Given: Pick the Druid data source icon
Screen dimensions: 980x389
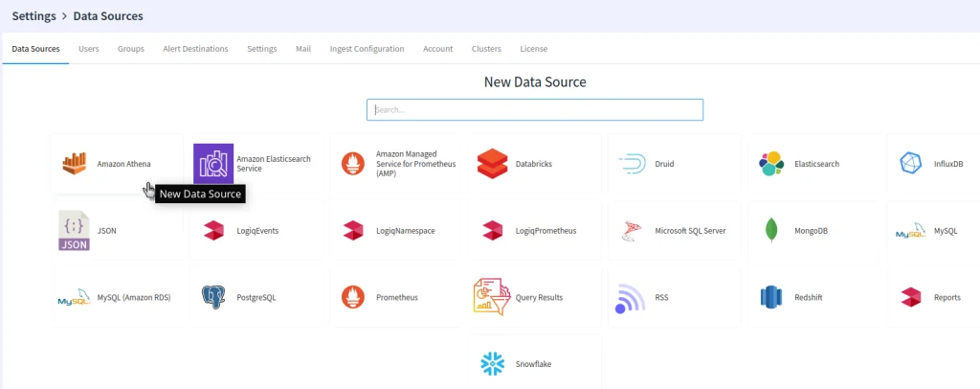Looking at the screenshot, I should click(x=632, y=164).
